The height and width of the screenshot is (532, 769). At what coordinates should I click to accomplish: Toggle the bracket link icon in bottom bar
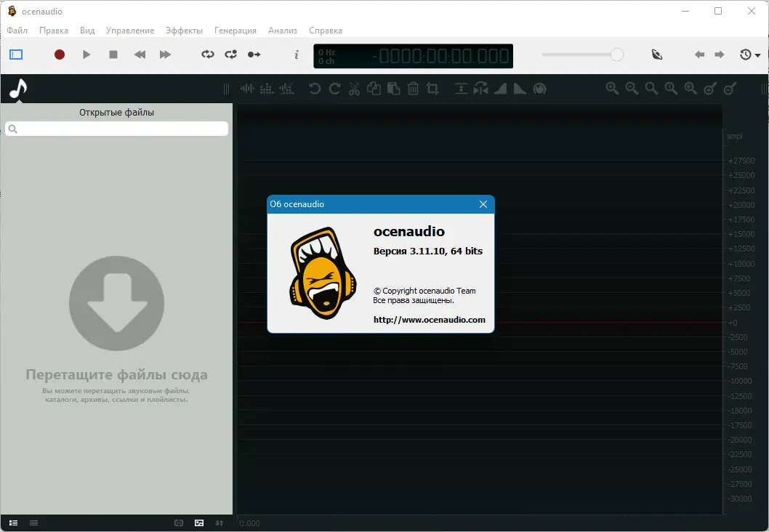(179, 523)
